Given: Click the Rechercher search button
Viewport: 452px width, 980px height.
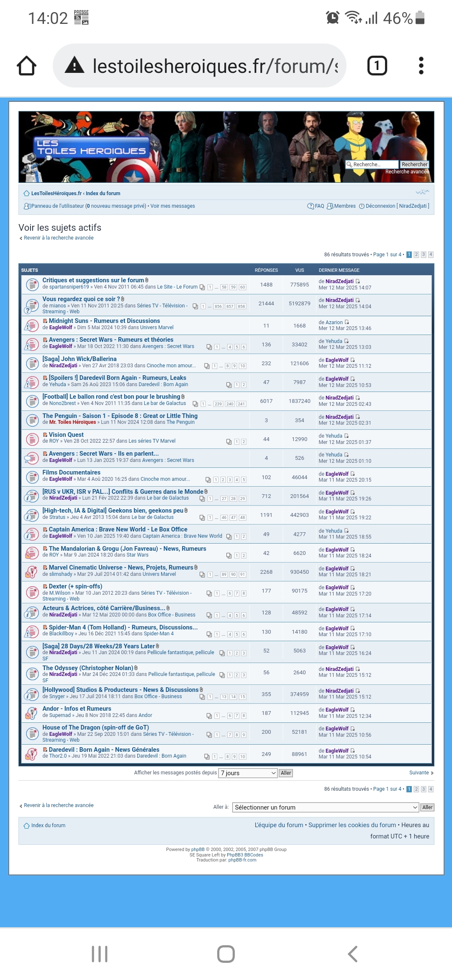Looking at the screenshot, I should [414, 165].
